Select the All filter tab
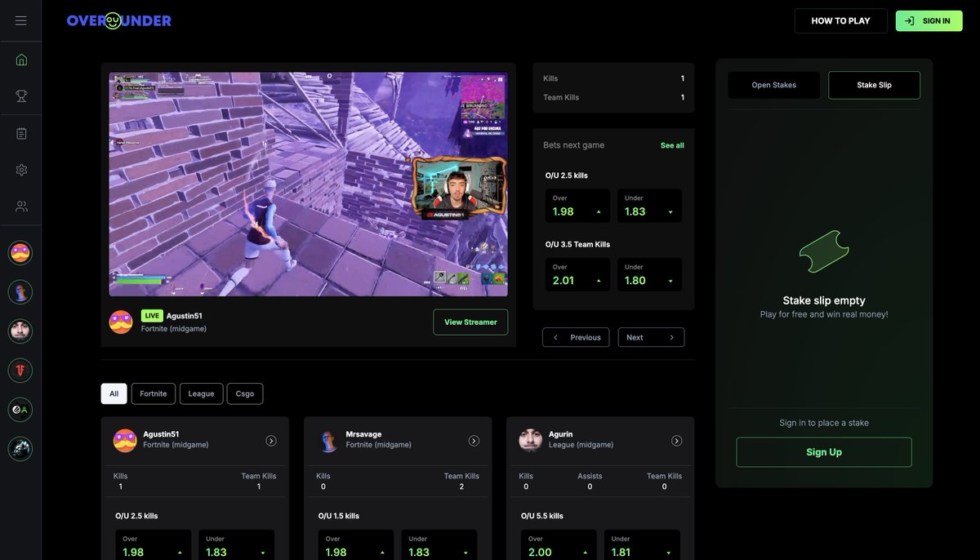 114,393
